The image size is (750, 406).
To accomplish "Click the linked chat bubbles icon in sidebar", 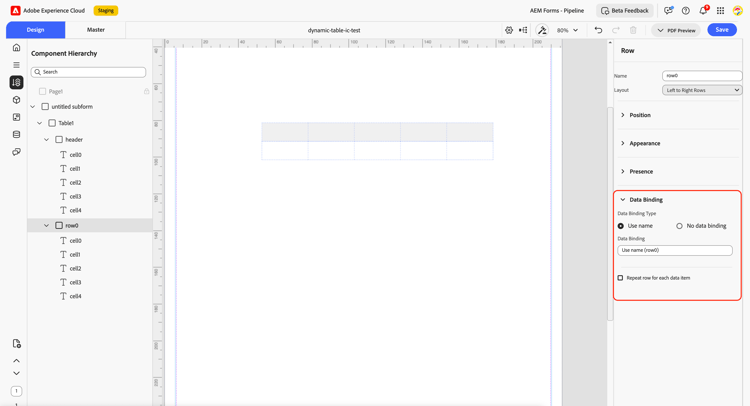I will pos(16,152).
